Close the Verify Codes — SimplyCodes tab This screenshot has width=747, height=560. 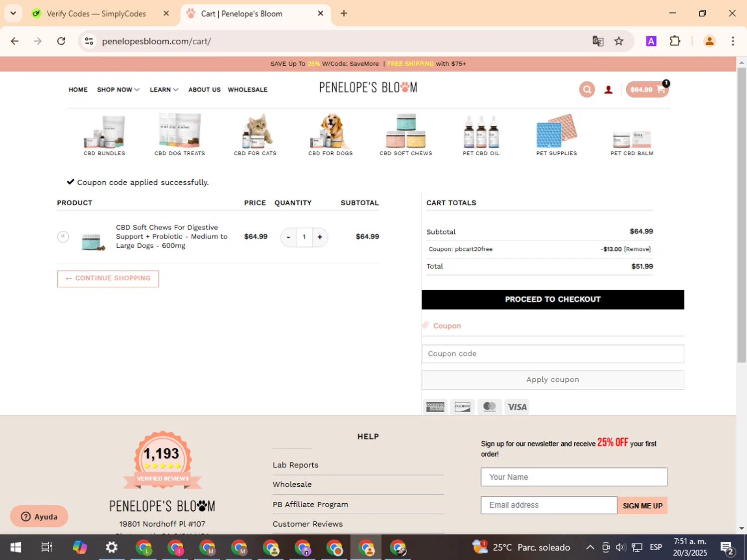166,13
